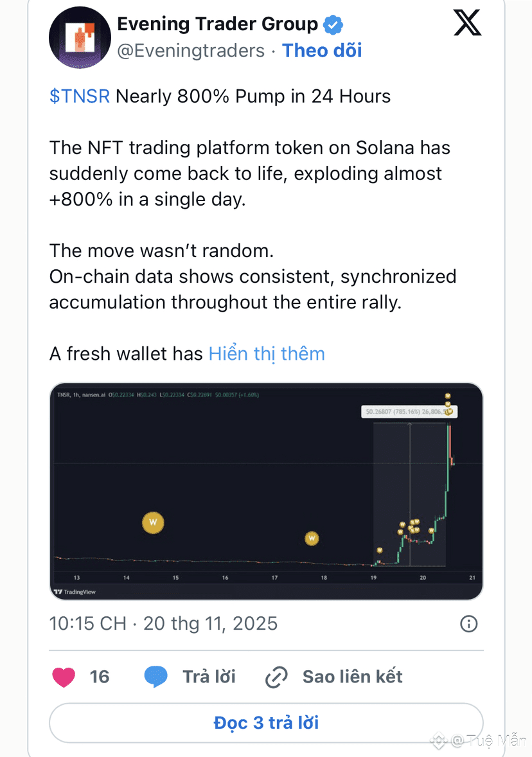Viewport: 532px width, 757px height.
Task: Click the Evening Trader Group display name
Action: [x=218, y=25]
